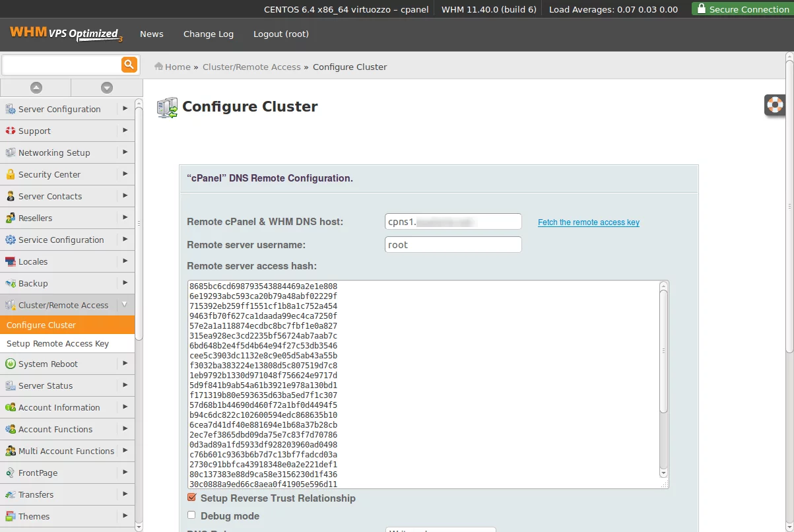Click the Remote server username field
794x532 pixels.
453,245
